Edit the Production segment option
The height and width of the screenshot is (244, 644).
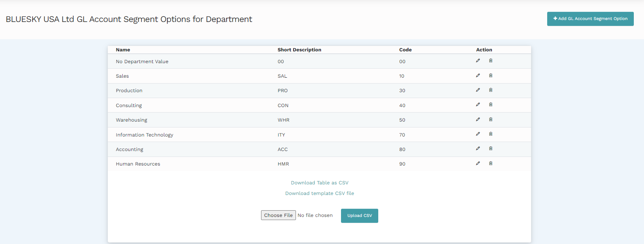click(x=478, y=90)
